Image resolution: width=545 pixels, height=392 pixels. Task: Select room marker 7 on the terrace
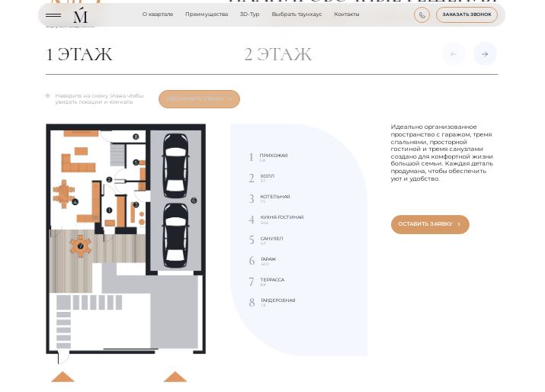[x=81, y=246]
